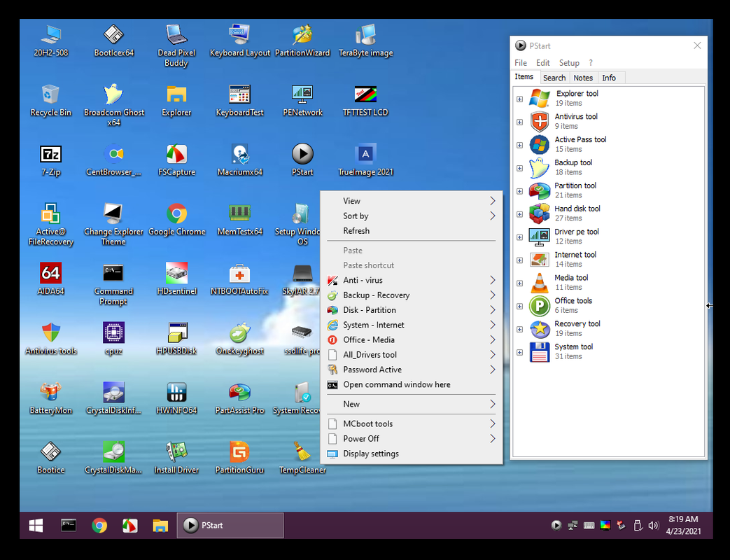Select Active@ FileRecovery desktop icon
Image resolution: width=730 pixels, height=560 pixels.
click(51, 225)
